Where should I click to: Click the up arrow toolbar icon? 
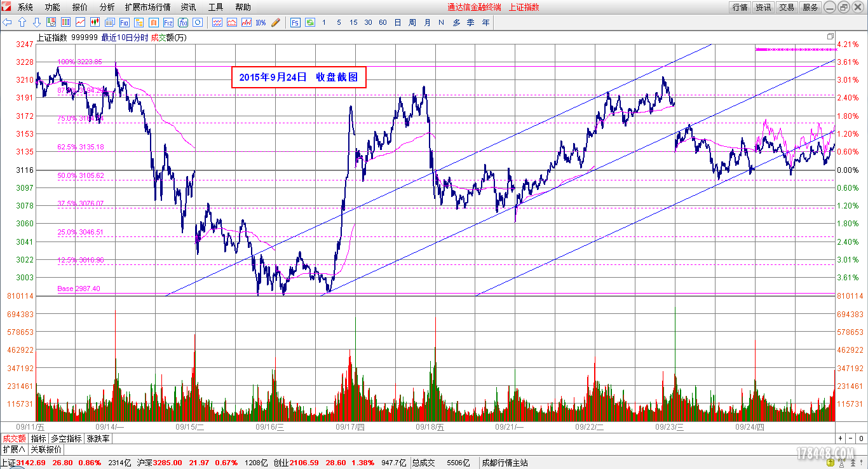(22, 22)
